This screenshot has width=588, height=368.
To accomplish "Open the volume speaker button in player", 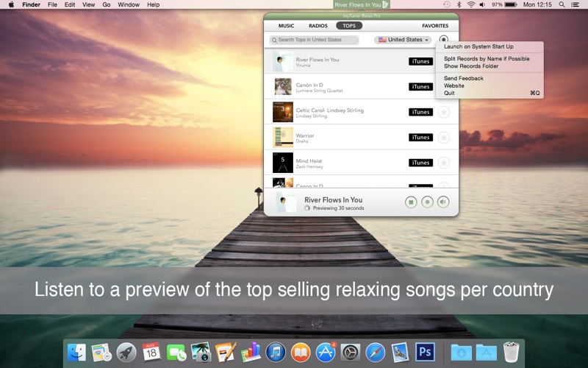I will [443, 202].
